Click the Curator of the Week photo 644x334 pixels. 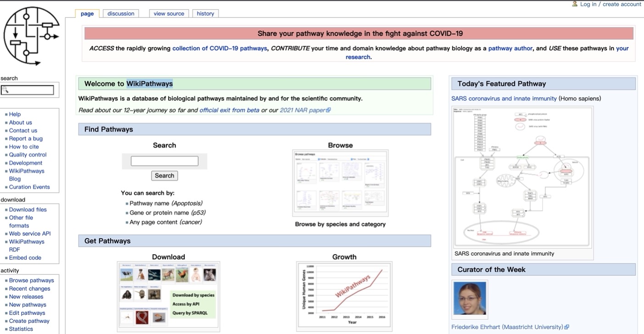click(470, 299)
